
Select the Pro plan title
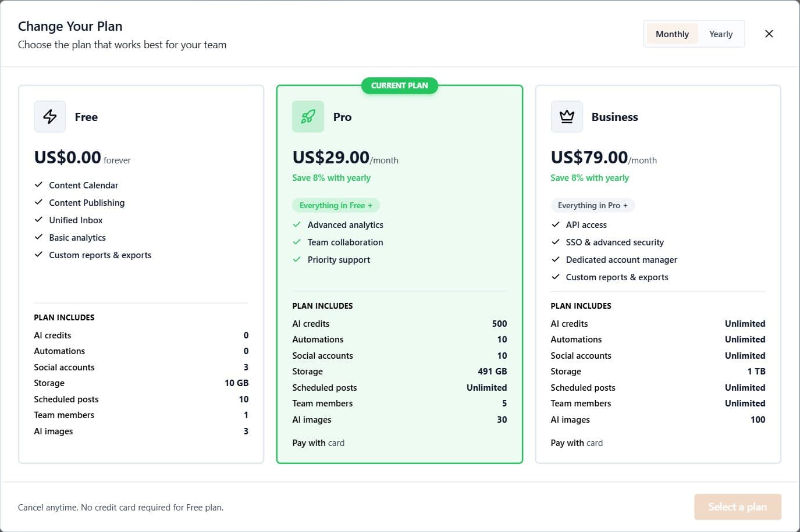342,117
